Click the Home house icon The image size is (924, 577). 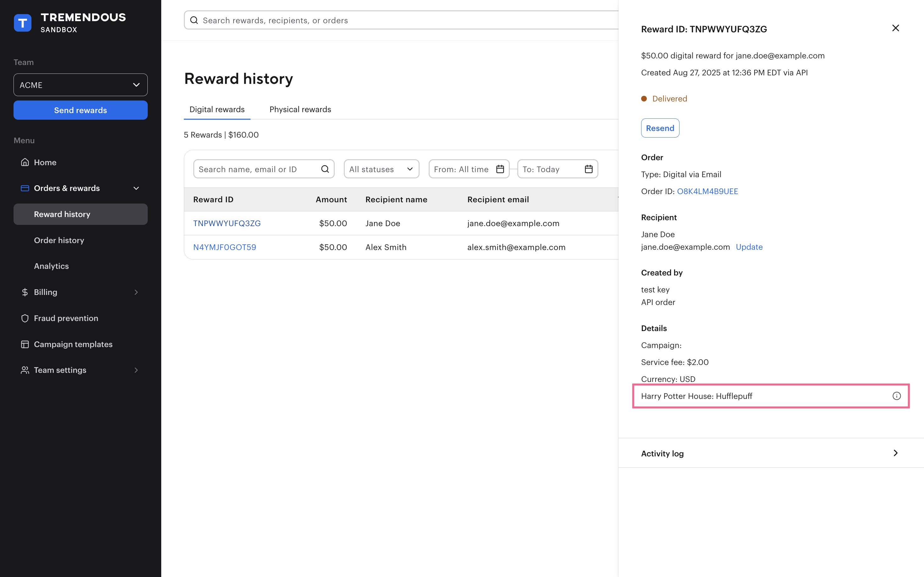[x=25, y=162]
